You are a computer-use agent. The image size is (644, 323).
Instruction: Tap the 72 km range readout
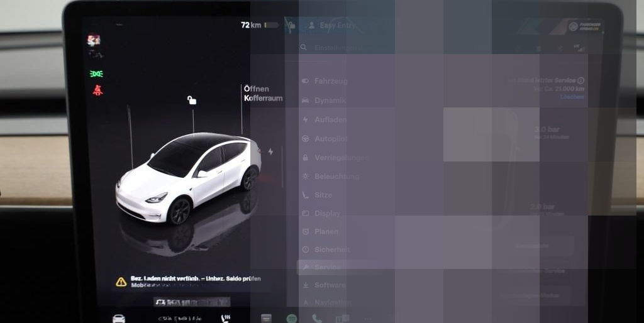tap(250, 25)
